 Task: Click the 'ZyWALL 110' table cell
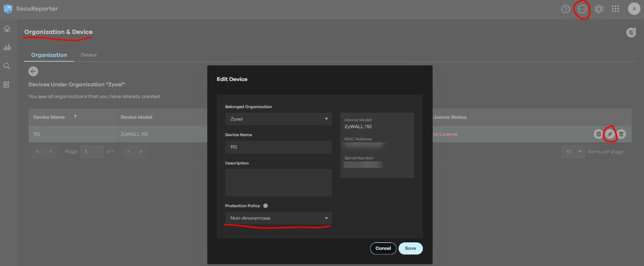(134, 134)
